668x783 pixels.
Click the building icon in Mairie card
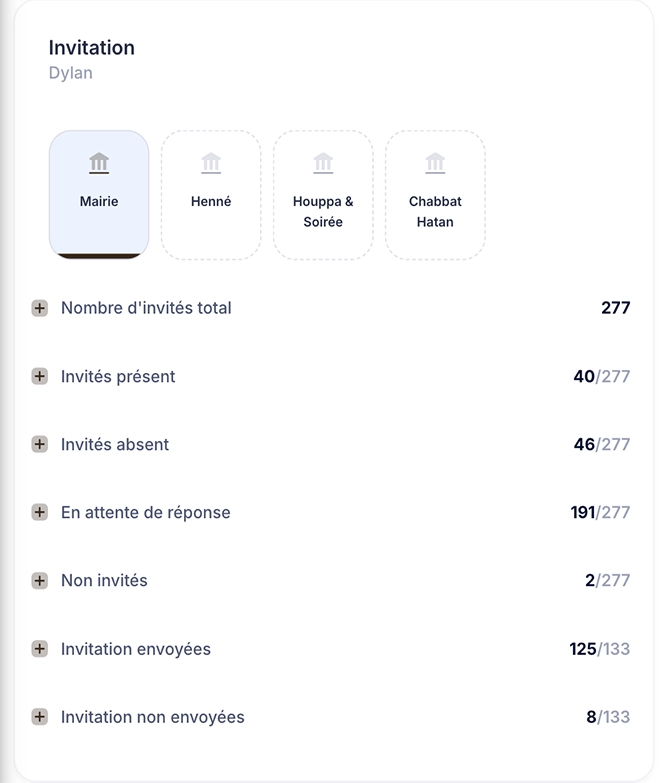point(99,163)
